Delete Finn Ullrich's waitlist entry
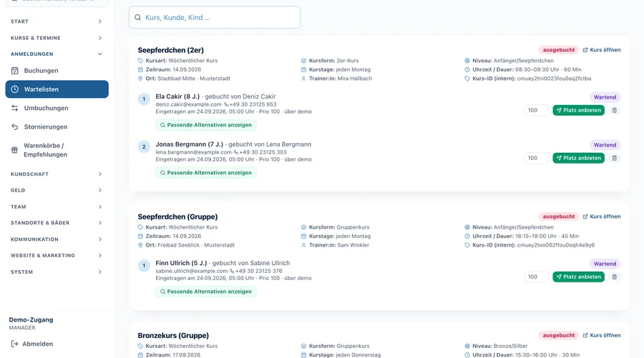 [x=615, y=277]
